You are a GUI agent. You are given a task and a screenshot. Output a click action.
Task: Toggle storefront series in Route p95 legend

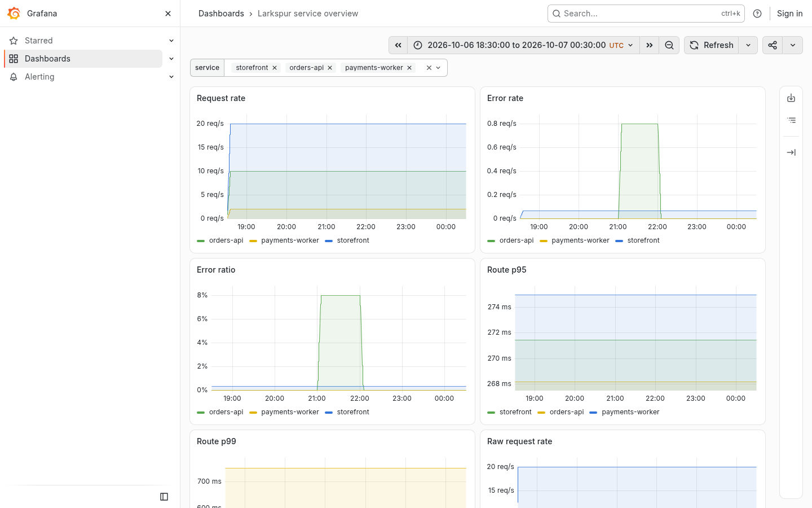click(x=515, y=412)
